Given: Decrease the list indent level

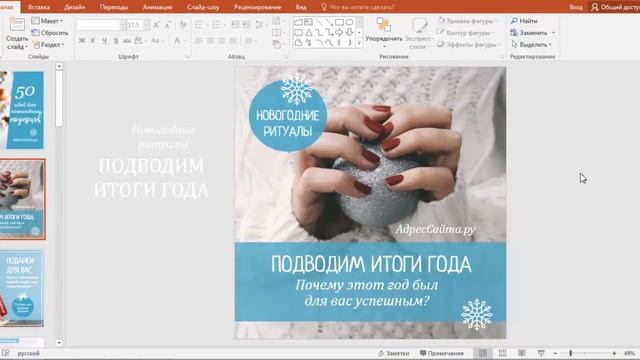Looking at the screenshot, I should coord(236,25).
